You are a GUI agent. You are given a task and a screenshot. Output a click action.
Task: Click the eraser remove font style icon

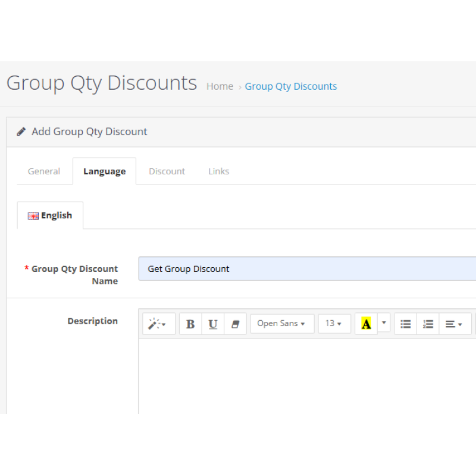[235, 324]
